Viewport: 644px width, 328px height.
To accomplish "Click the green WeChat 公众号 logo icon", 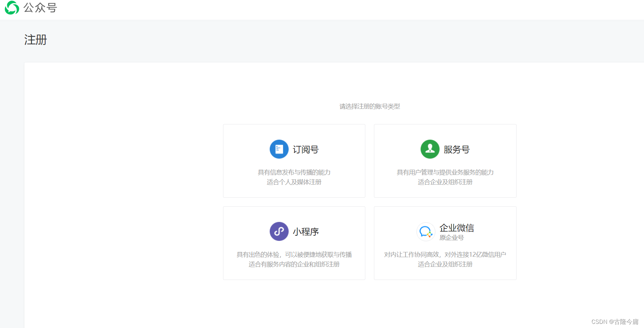I will pyautogui.click(x=12, y=8).
